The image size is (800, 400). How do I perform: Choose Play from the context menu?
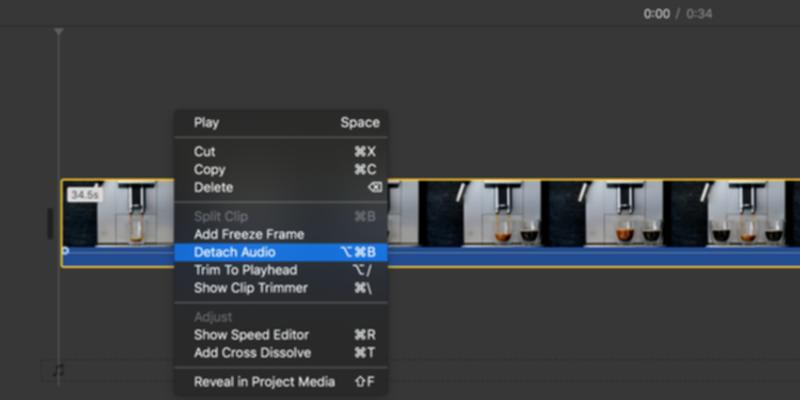pos(281,123)
